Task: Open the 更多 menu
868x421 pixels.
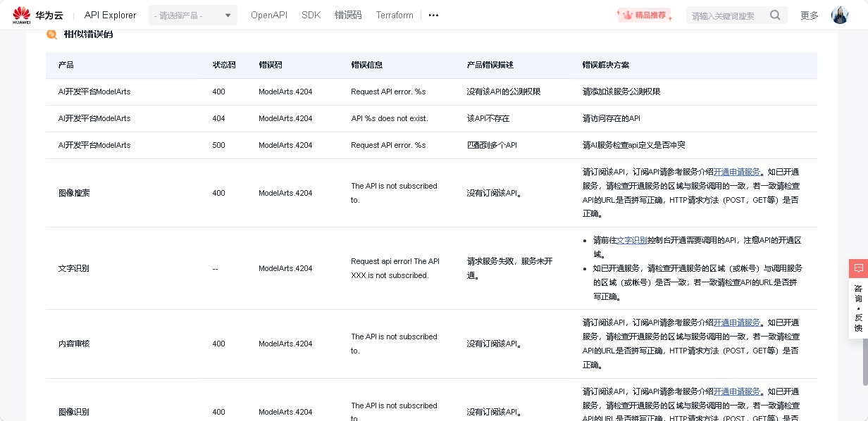Action: (810, 15)
